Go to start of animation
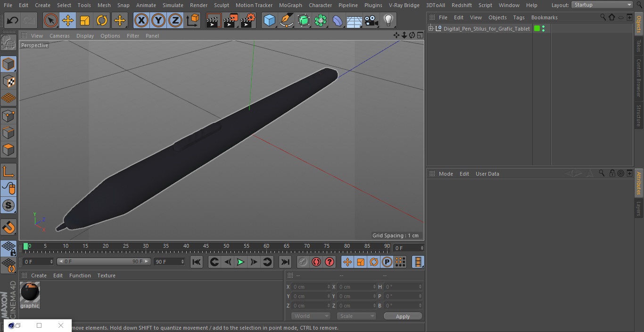Image resolution: width=644 pixels, height=332 pixels. (x=197, y=262)
